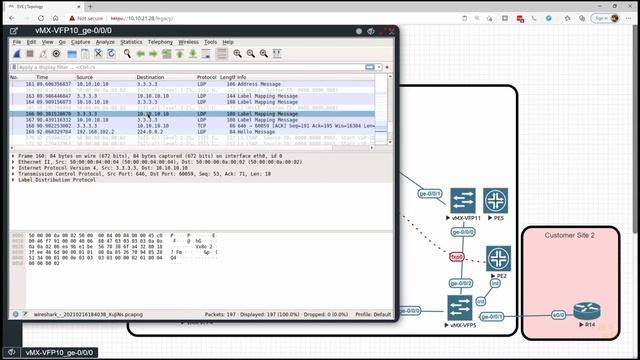Jump to the last packet
This screenshot has height=360, width=640.
pos(193,54)
